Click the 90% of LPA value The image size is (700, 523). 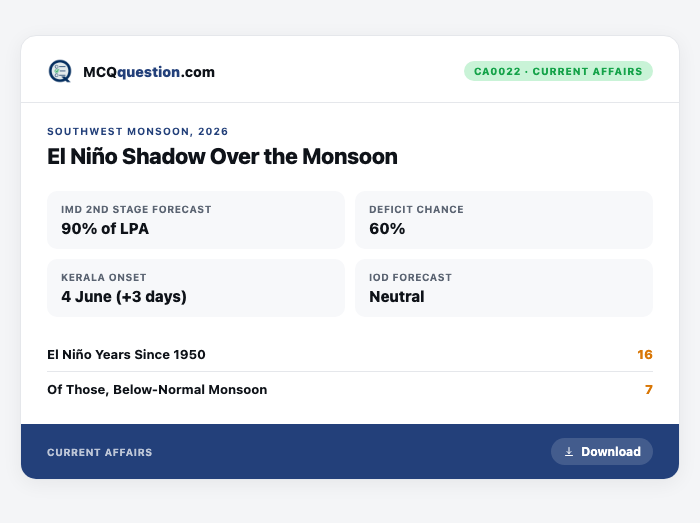tap(105, 228)
